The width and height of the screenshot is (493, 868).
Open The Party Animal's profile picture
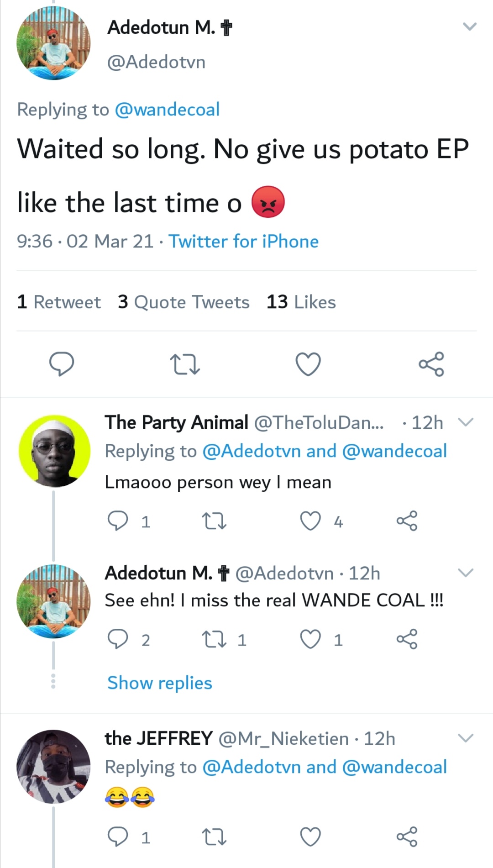point(54,451)
